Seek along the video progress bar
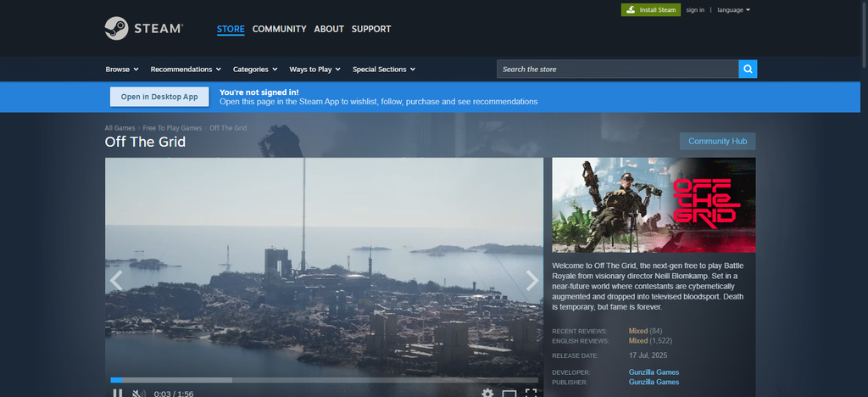Viewport: 868px width, 397px height. tap(324, 380)
